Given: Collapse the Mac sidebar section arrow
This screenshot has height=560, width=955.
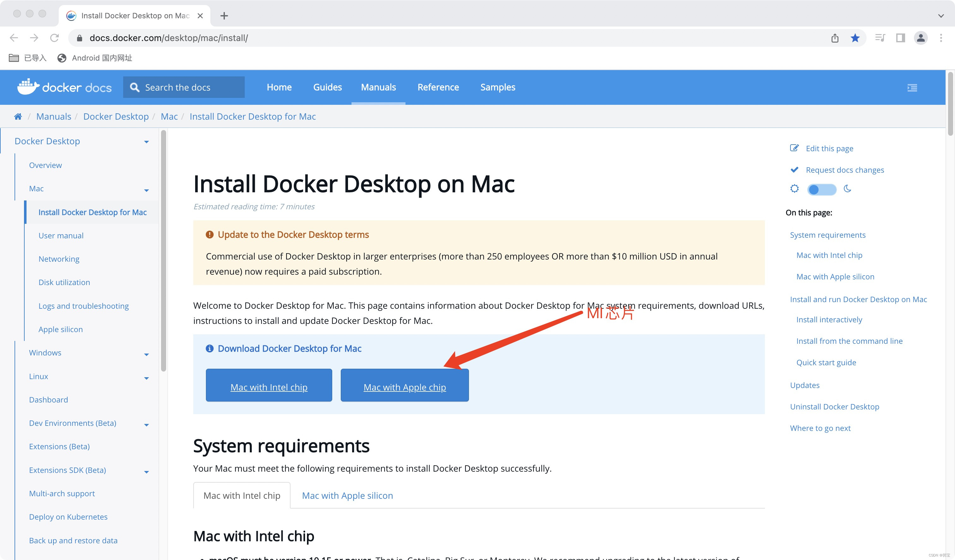Looking at the screenshot, I should (146, 190).
